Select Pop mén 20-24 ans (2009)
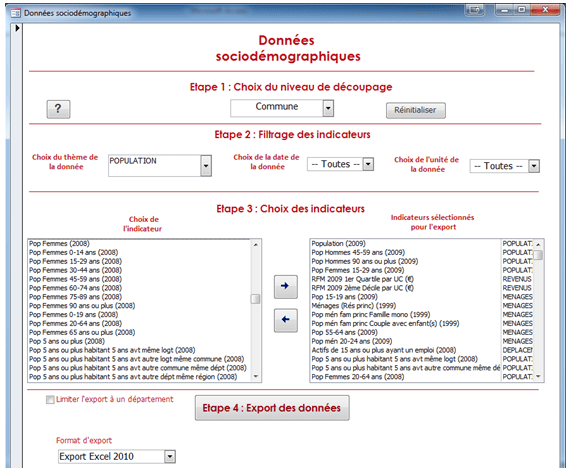The image size is (571, 472). click(422, 341)
